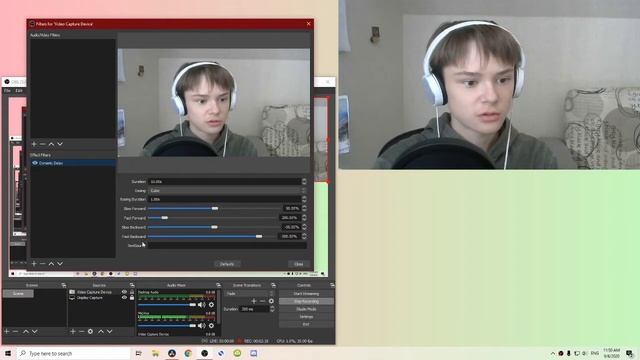Open the Easing dropdown
Image resolution: width=640 pixels, height=360 pixels.
[x=227, y=191]
